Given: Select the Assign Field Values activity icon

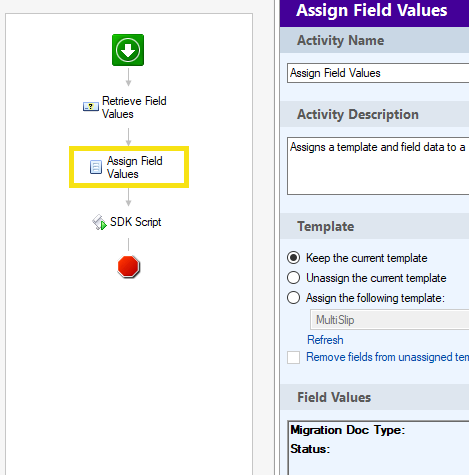Looking at the screenshot, I should coord(96,167).
